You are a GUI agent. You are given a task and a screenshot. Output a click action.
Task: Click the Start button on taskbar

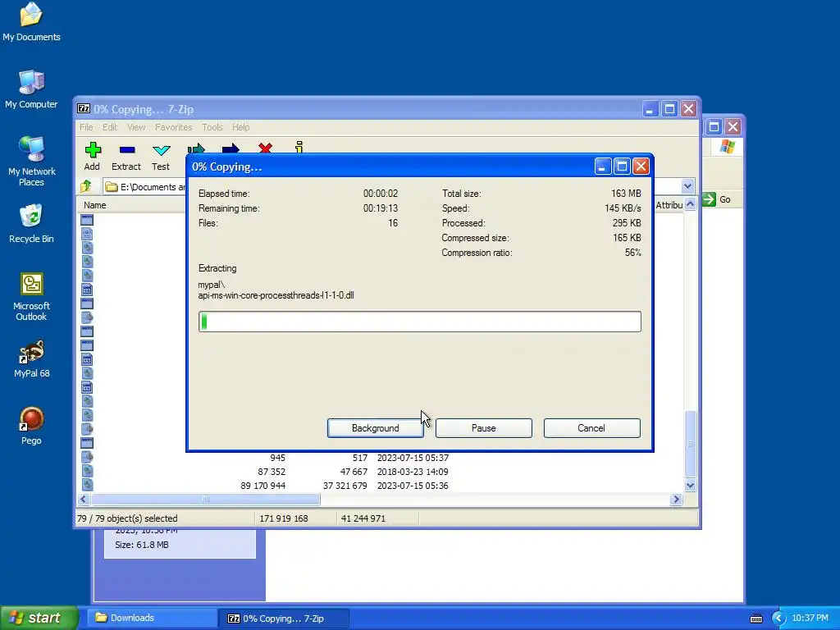tap(39, 618)
